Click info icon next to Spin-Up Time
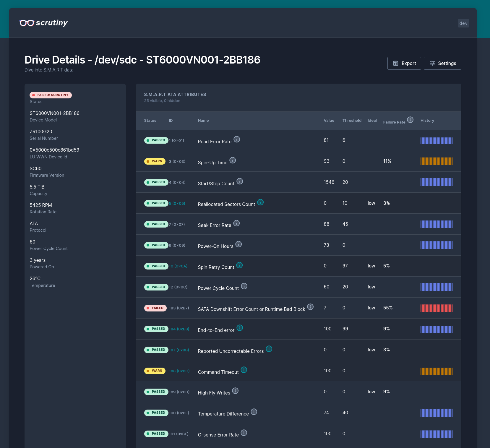 click(233, 160)
